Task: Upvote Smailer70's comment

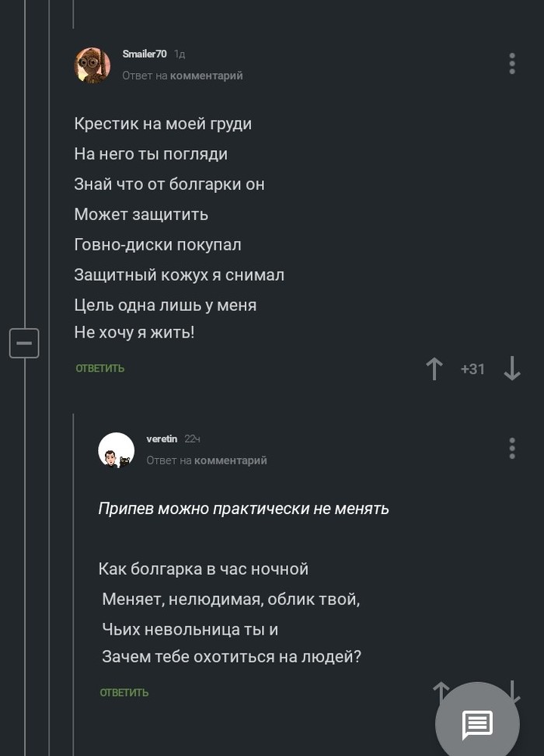Action: pos(434,369)
